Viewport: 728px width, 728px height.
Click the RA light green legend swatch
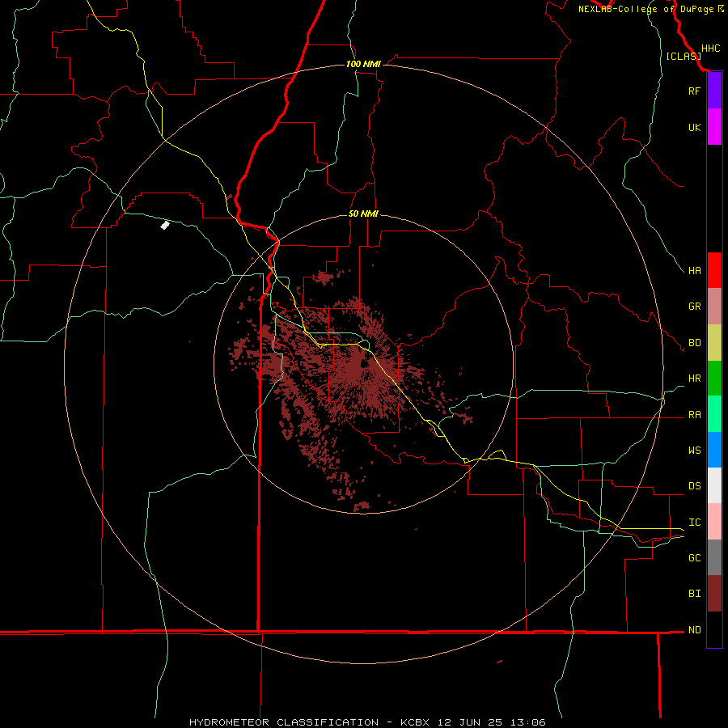pos(714,414)
